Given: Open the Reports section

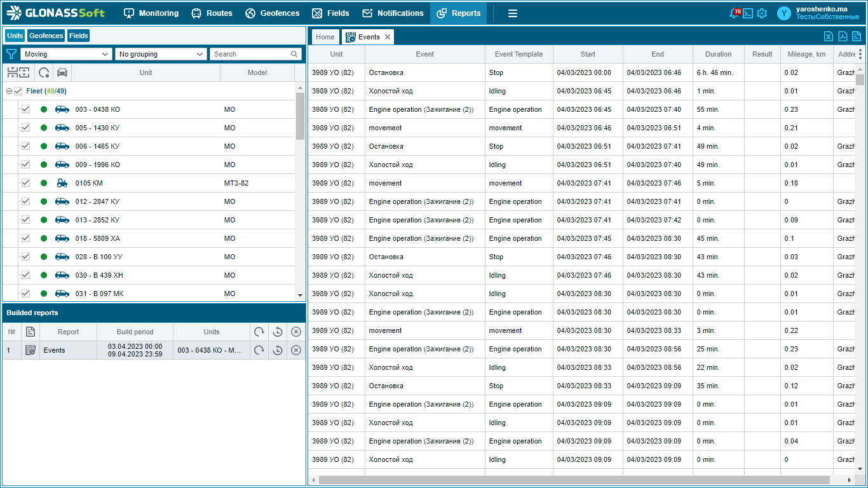Looking at the screenshot, I should point(458,13).
